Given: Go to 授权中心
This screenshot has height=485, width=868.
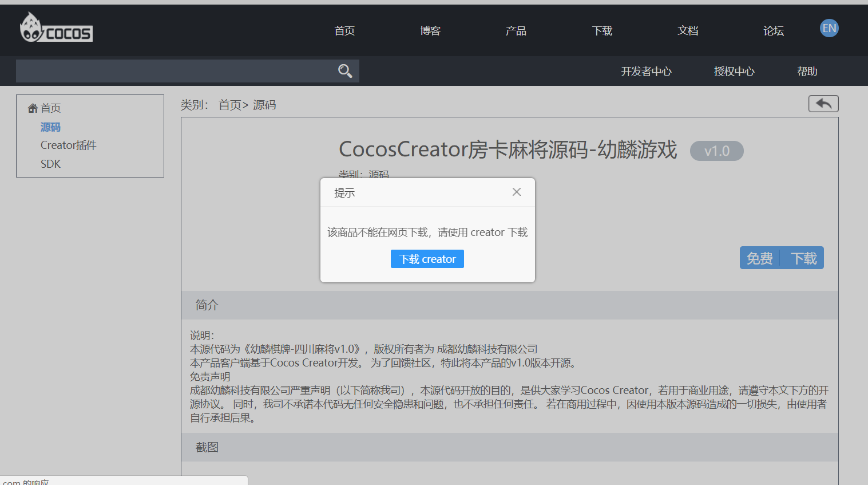Looking at the screenshot, I should [x=734, y=72].
